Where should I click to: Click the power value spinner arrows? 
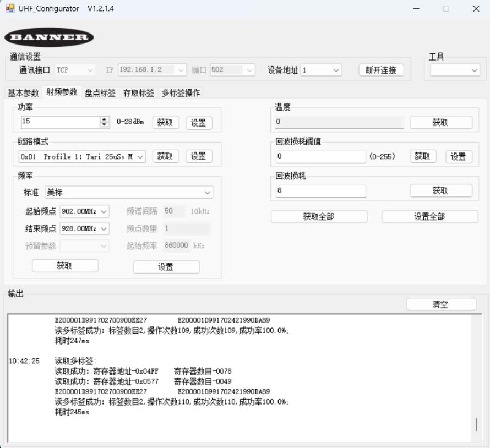click(105, 122)
